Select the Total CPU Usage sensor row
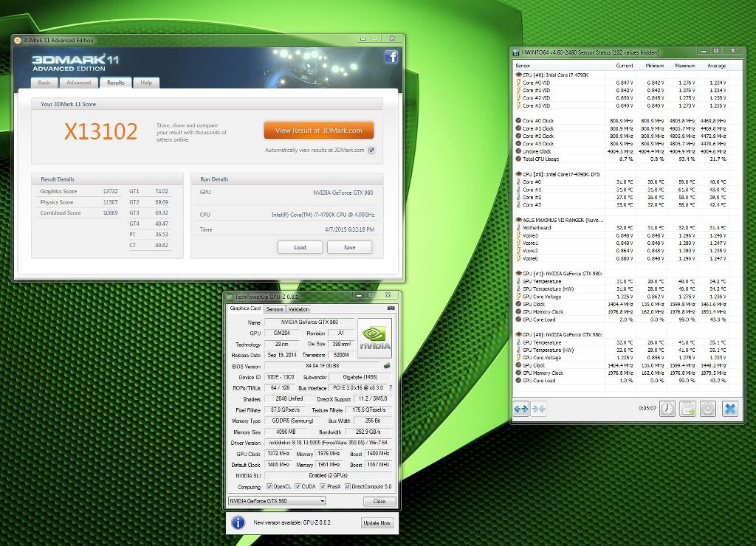The height and width of the screenshot is (546, 756). pyautogui.click(x=622, y=159)
